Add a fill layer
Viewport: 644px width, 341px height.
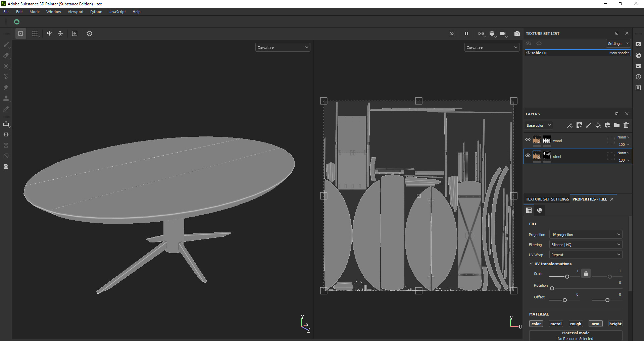point(598,125)
